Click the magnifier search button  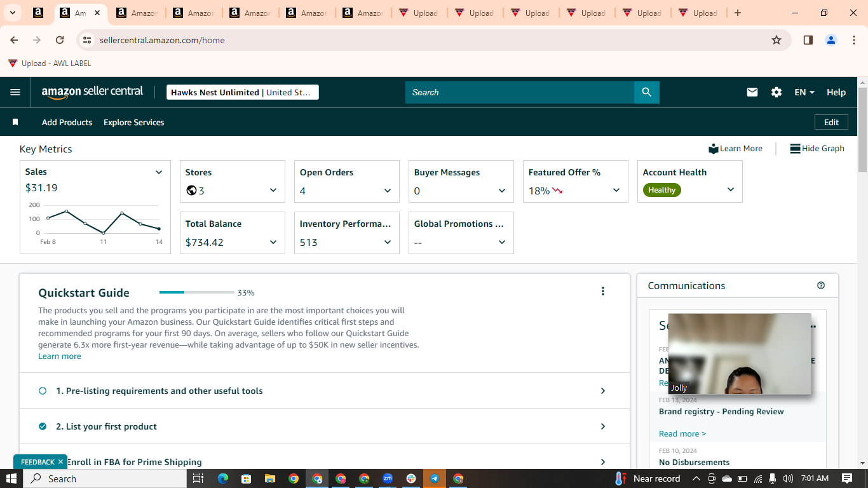tap(647, 92)
